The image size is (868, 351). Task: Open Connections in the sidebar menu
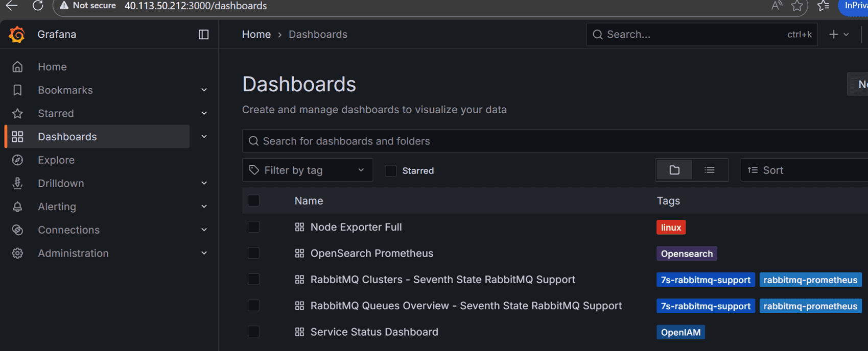pyautogui.click(x=68, y=230)
